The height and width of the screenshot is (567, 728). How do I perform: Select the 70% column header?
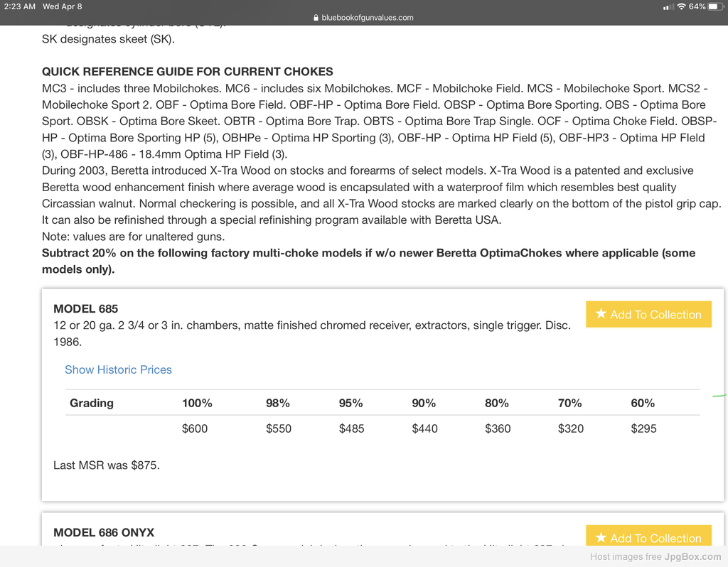coord(569,403)
